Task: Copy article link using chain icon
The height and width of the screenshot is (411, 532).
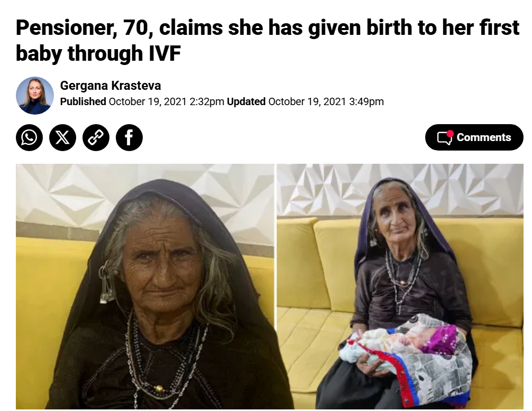Action: [96, 137]
